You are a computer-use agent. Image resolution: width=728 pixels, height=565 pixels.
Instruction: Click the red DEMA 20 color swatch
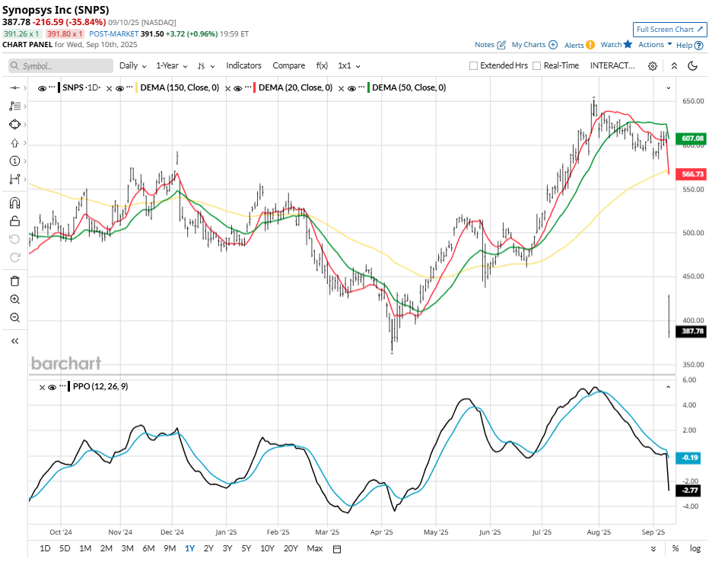[x=255, y=87]
